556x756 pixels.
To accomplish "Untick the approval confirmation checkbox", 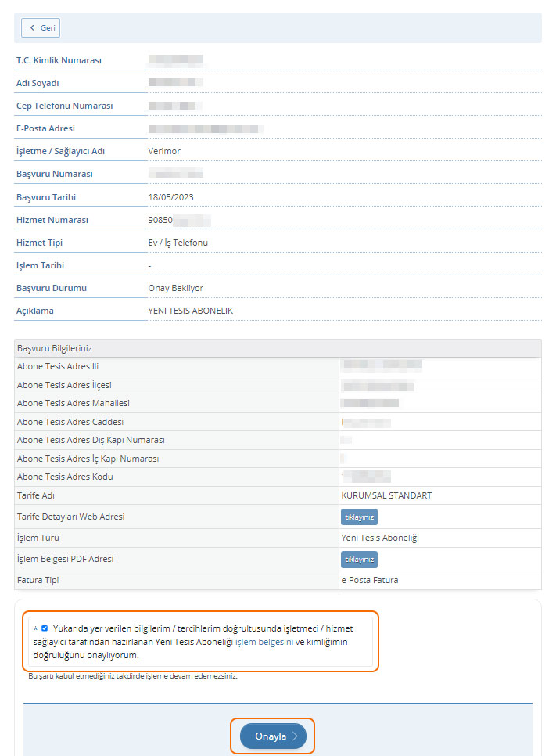I will pyautogui.click(x=45, y=628).
